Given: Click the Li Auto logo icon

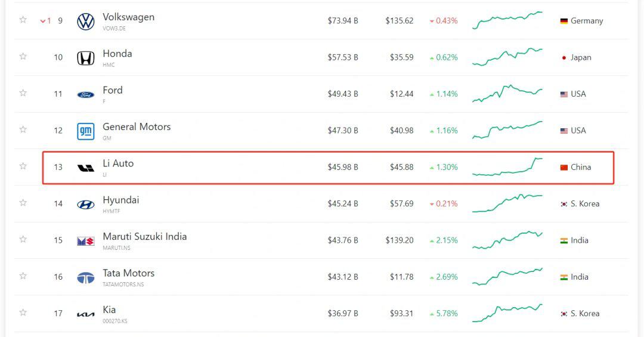Looking at the screenshot, I should coord(86,168).
